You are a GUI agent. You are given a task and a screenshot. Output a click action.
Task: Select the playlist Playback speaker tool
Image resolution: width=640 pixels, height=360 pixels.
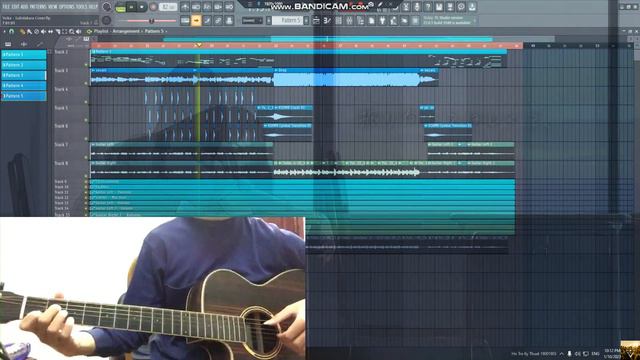[x=78, y=31]
